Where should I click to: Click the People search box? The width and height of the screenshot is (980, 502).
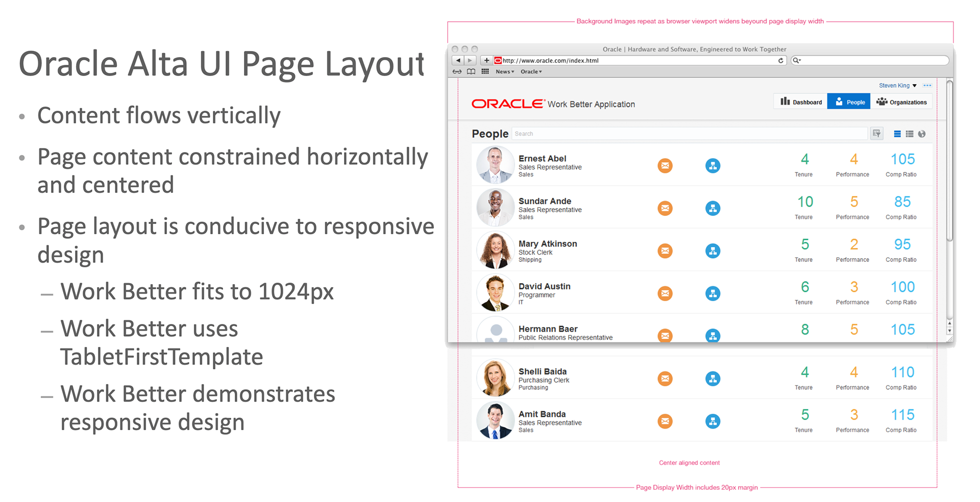coord(690,134)
